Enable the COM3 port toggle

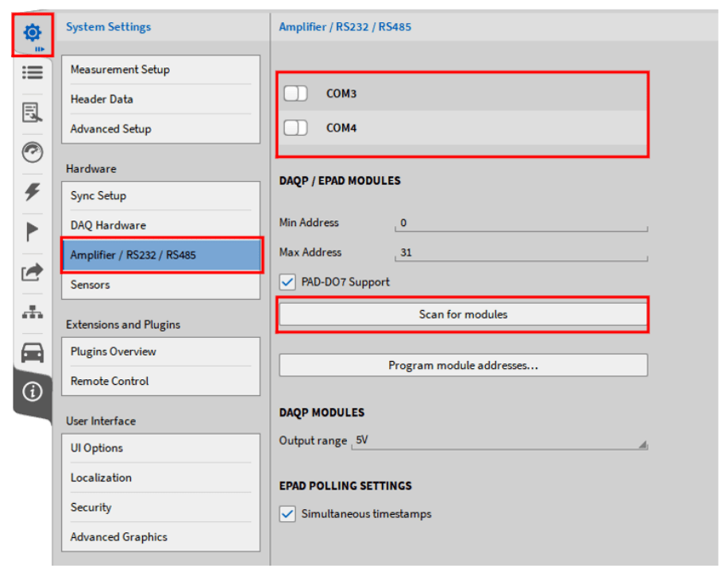(295, 94)
